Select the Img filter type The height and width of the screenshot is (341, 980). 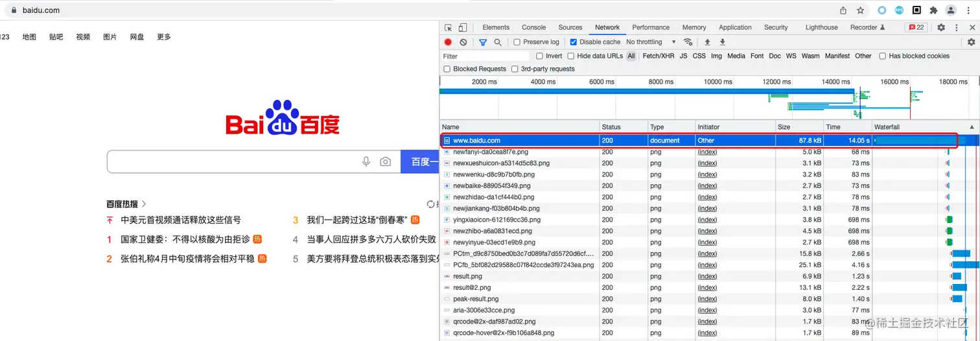coord(716,56)
